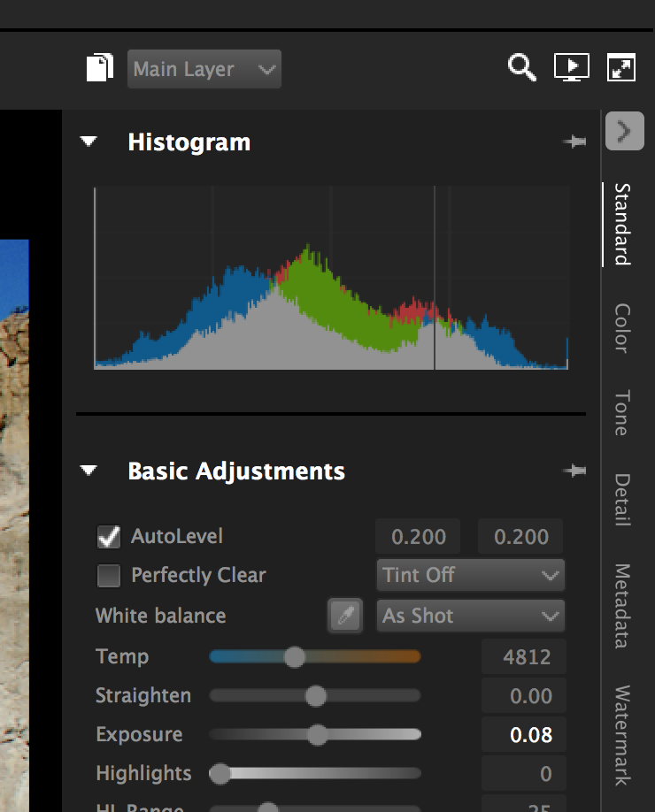Start slideshow with the monitor play icon
Screen dimensions: 655x812
tap(571, 68)
